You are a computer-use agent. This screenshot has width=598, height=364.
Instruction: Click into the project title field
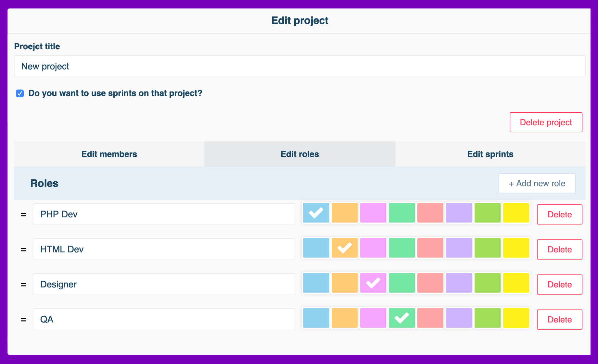[x=299, y=66]
